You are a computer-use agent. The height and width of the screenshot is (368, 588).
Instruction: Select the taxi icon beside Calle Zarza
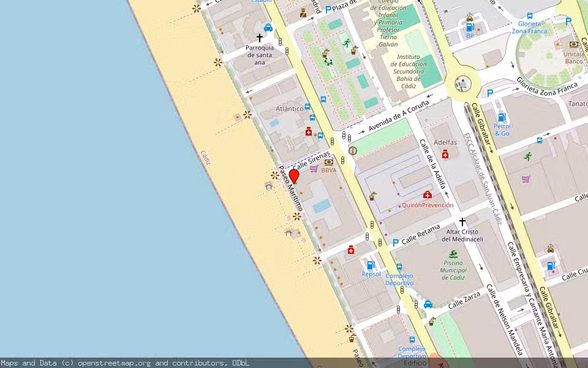(x=428, y=304)
